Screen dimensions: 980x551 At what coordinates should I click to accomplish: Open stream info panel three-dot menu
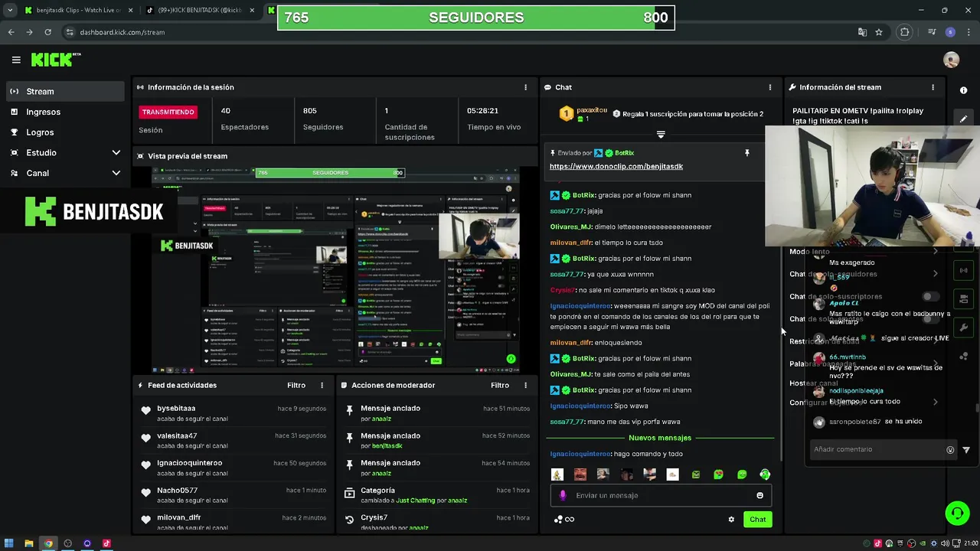point(933,87)
